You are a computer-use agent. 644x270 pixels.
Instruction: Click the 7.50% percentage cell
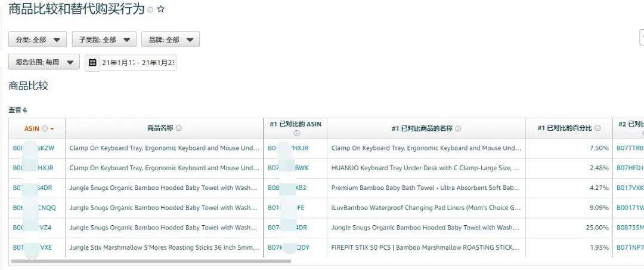point(599,148)
